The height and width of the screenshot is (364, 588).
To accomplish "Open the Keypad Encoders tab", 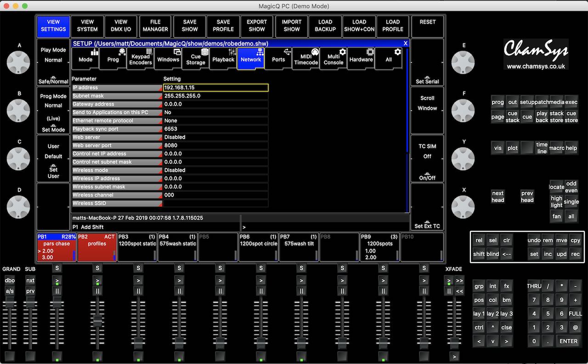I will (x=141, y=59).
